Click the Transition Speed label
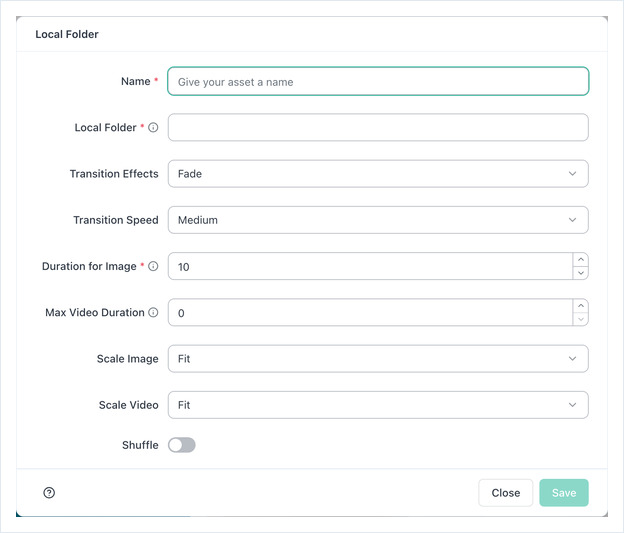 [x=116, y=220]
